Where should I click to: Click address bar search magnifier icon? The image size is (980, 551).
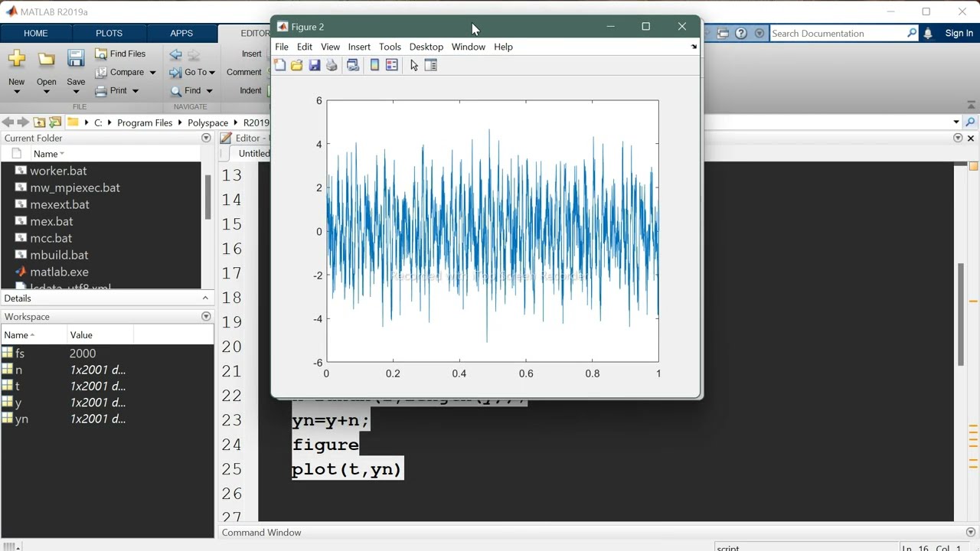pyautogui.click(x=970, y=122)
